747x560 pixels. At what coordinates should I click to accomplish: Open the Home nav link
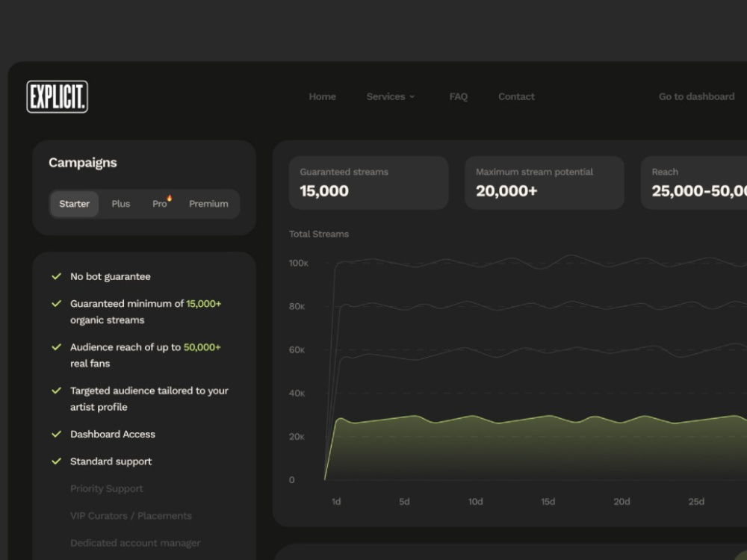[x=323, y=96]
